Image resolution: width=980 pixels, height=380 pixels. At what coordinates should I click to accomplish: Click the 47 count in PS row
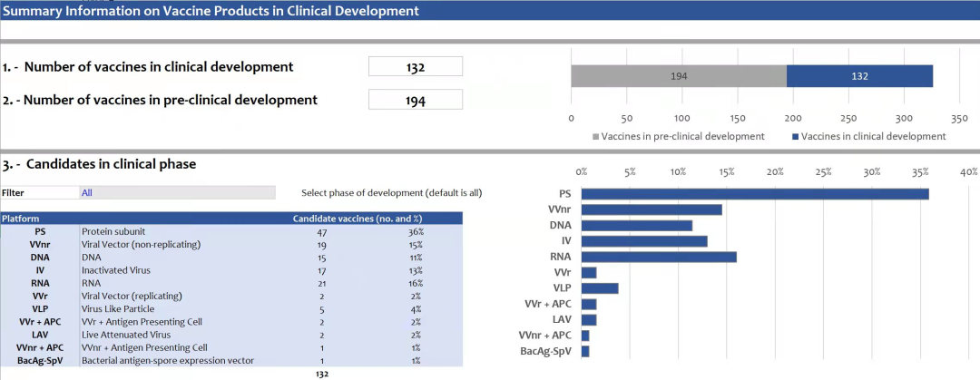321,232
